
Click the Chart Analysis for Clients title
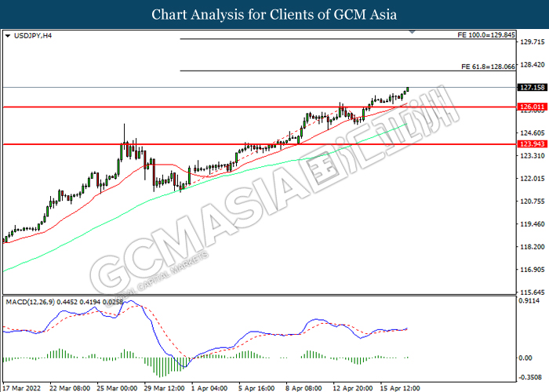pyautogui.click(x=274, y=15)
